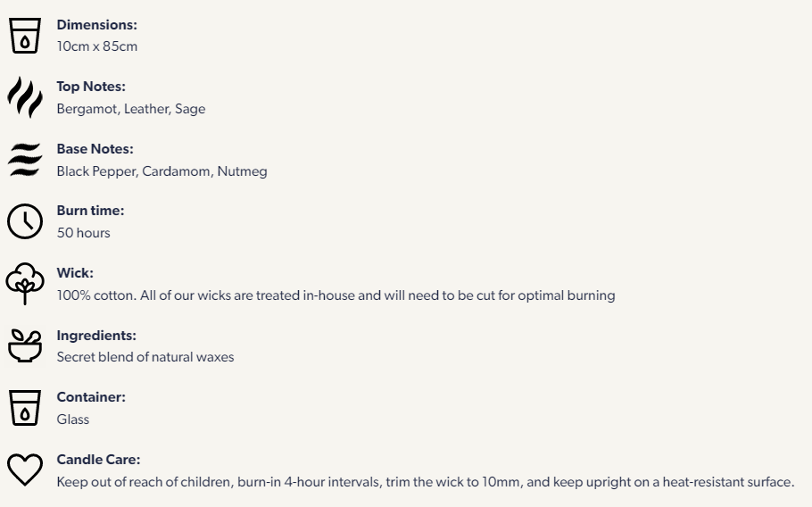
Task: Click the 10cm x 85cm dimensions text
Action: (x=97, y=46)
